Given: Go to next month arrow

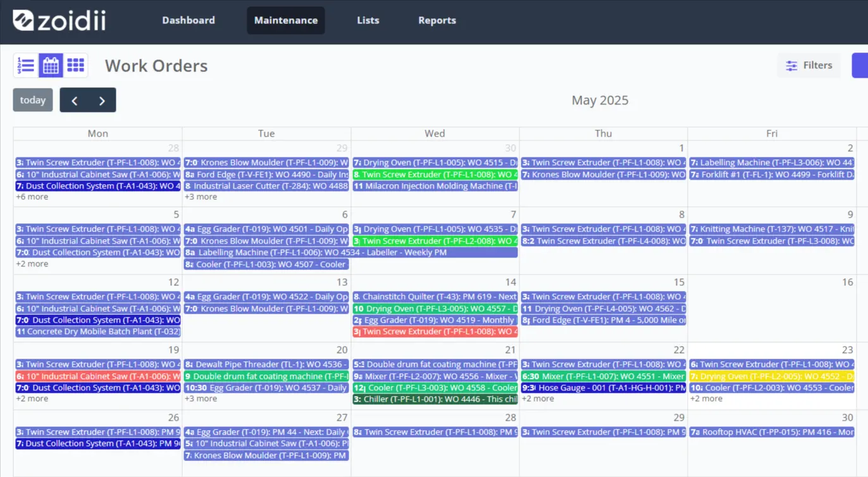Looking at the screenshot, I should pyautogui.click(x=102, y=100).
